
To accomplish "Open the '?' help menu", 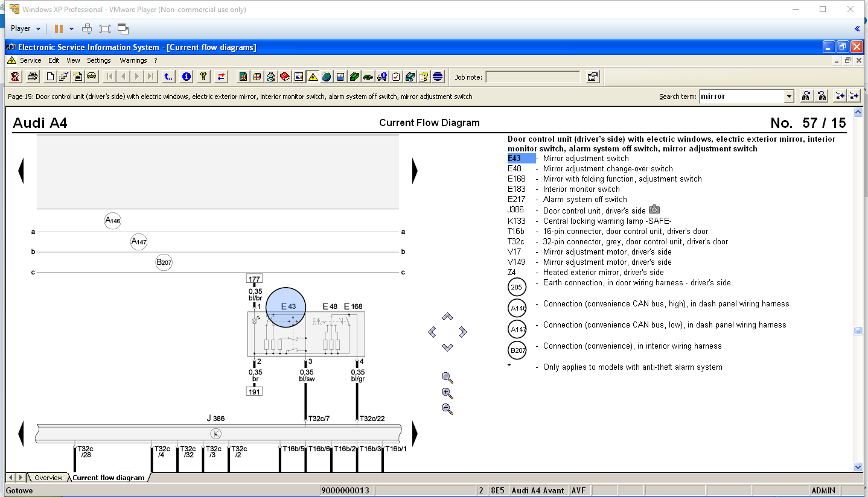I will click(155, 60).
